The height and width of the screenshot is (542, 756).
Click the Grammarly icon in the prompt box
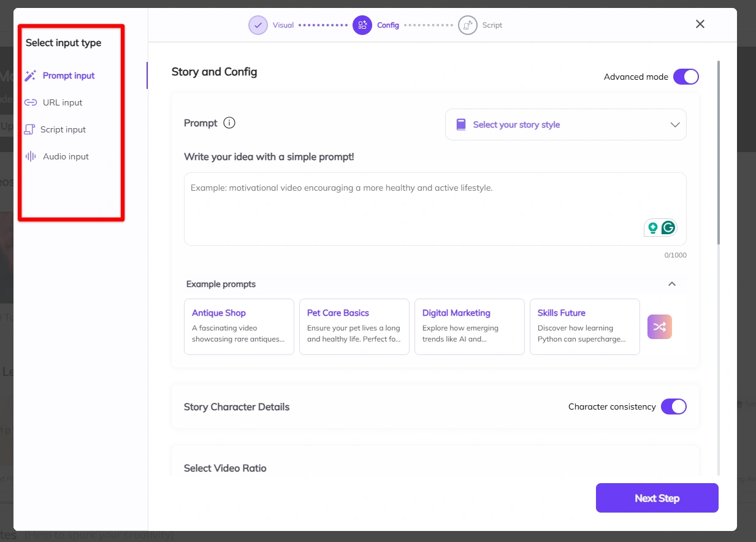(x=668, y=227)
